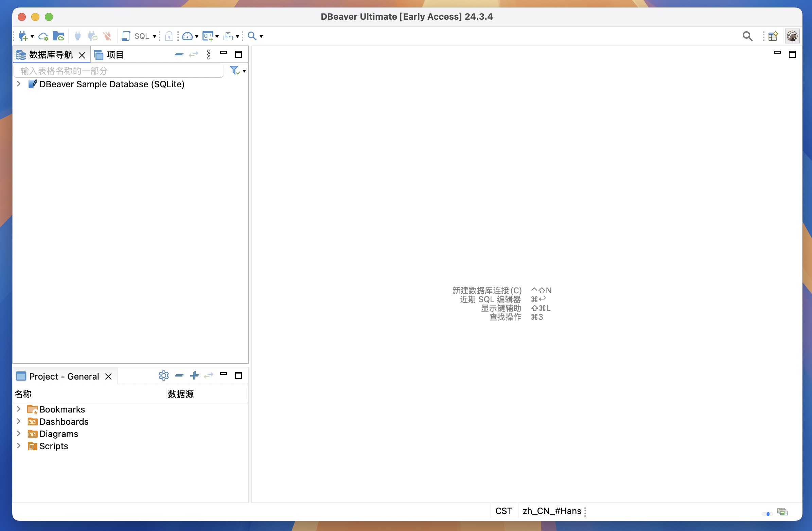812x531 pixels.
Task: Minimize the editor area
Action: click(777, 53)
